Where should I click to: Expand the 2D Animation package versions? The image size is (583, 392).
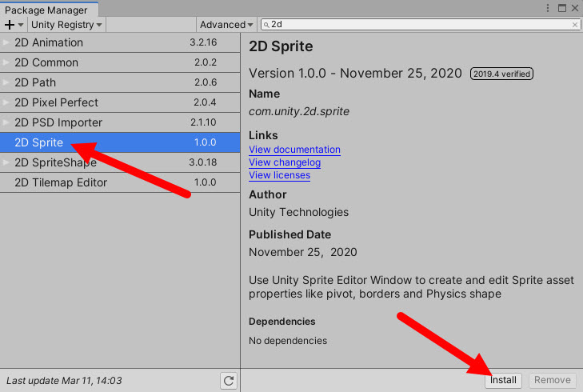click(x=6, y=42)
